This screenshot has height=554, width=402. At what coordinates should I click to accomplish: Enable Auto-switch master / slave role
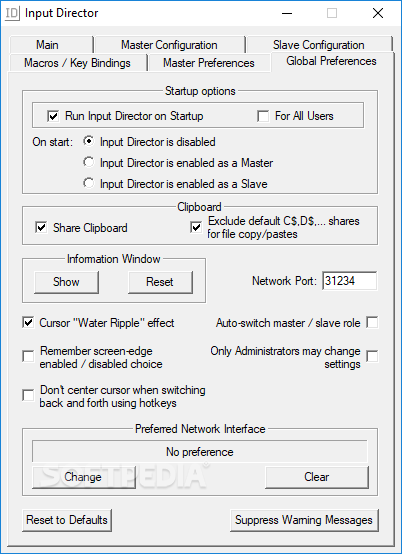point(372,322)
